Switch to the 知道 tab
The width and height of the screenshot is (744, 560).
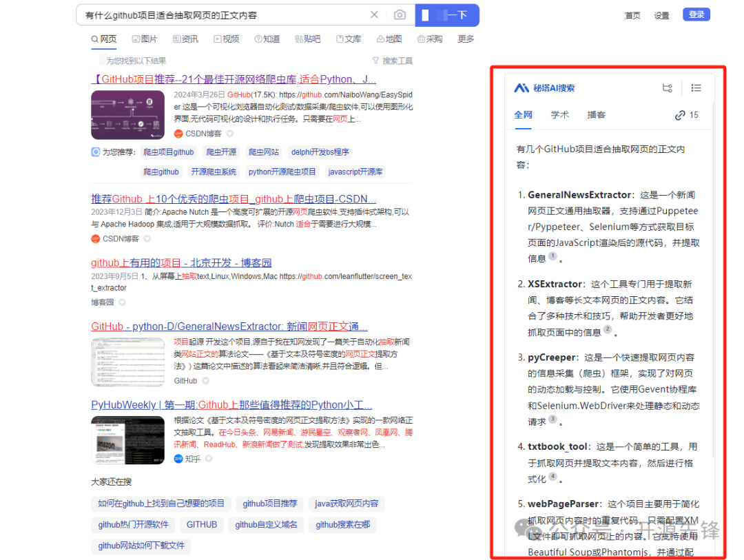tap(267, 39)
